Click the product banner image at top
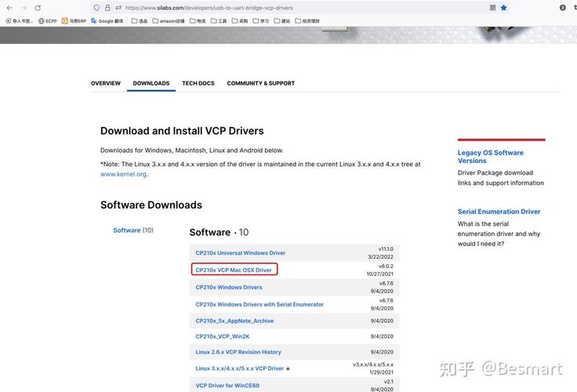The image size is (577, 392). point(288,35)
